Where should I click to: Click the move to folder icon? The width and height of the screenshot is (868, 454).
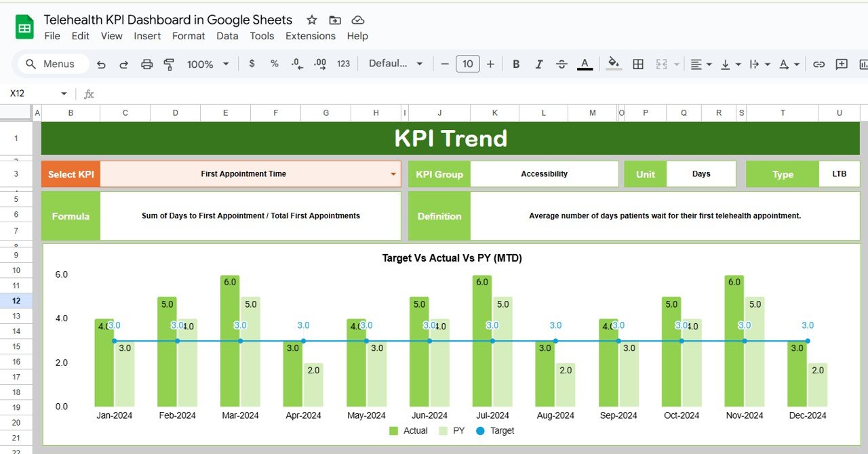(x=334, y=20)
